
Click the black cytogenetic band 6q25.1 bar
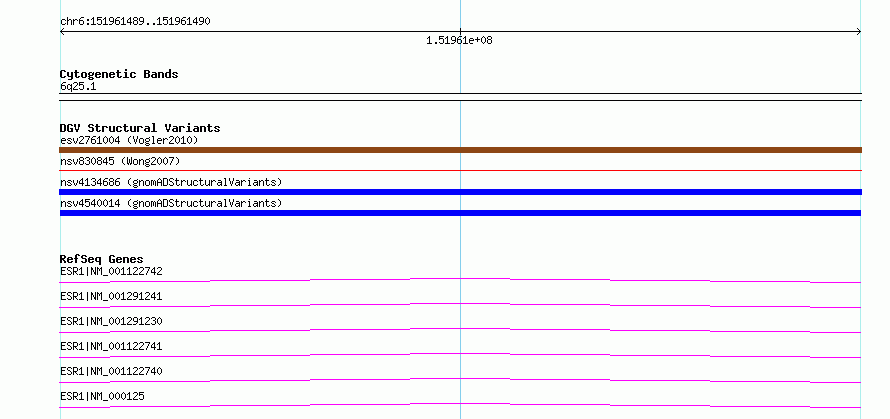[460, 97]
